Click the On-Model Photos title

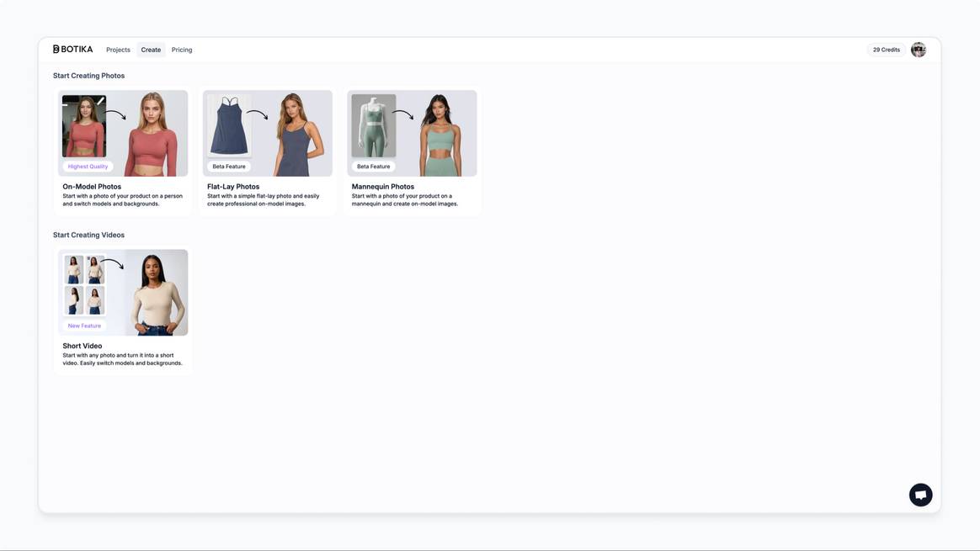[92, 187]
